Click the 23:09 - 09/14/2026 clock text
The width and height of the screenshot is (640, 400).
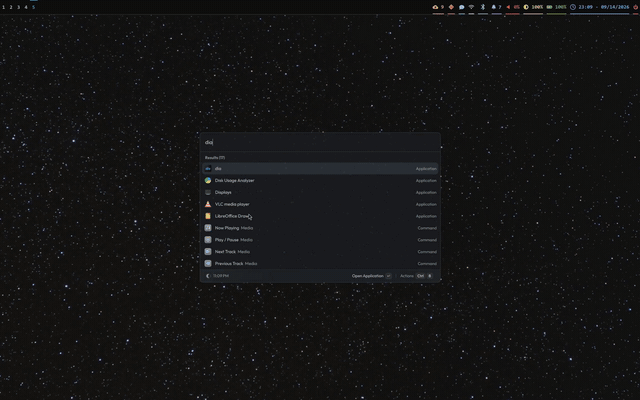pyautogui.click(x=604, y=7)
